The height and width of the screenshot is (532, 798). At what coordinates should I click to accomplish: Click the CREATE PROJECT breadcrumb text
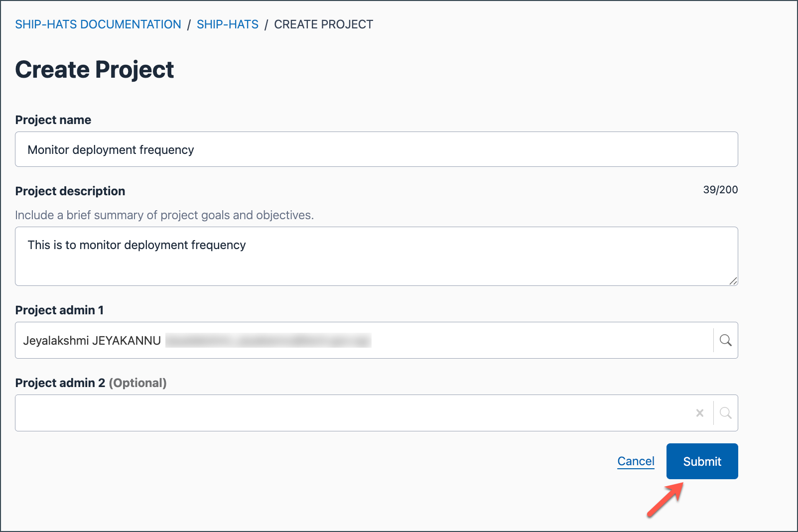pos(324,24)
